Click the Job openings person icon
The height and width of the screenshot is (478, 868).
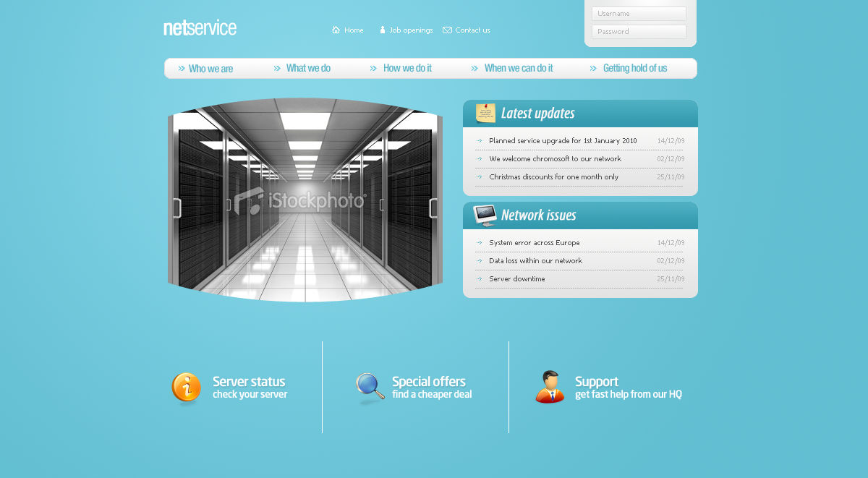[383, 30]
